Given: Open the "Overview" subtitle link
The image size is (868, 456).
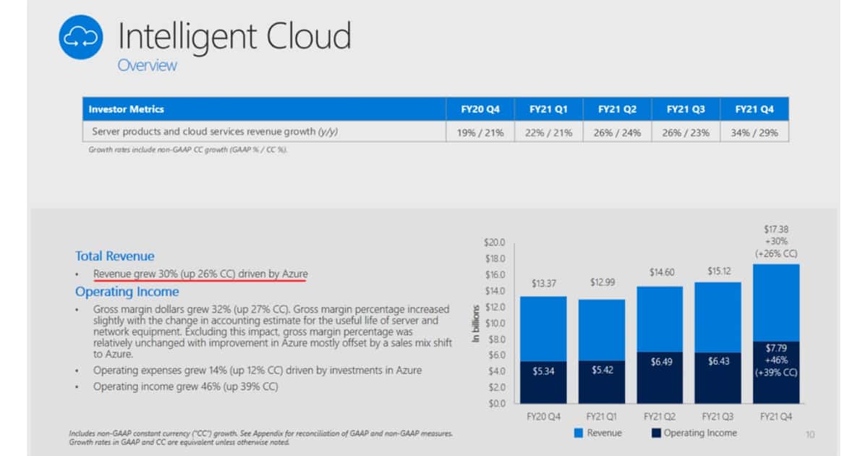Looking at the screenshot, I should [x=147, y=65].
